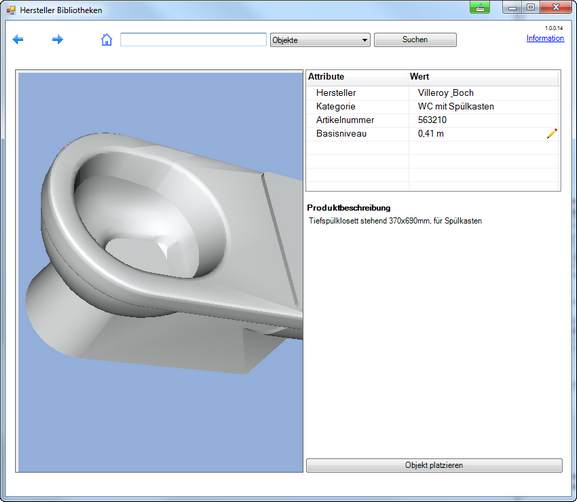The height and width of the screenshot is (502, 577).
Task: Click the Objekt platzieren button
Action: 434,465
